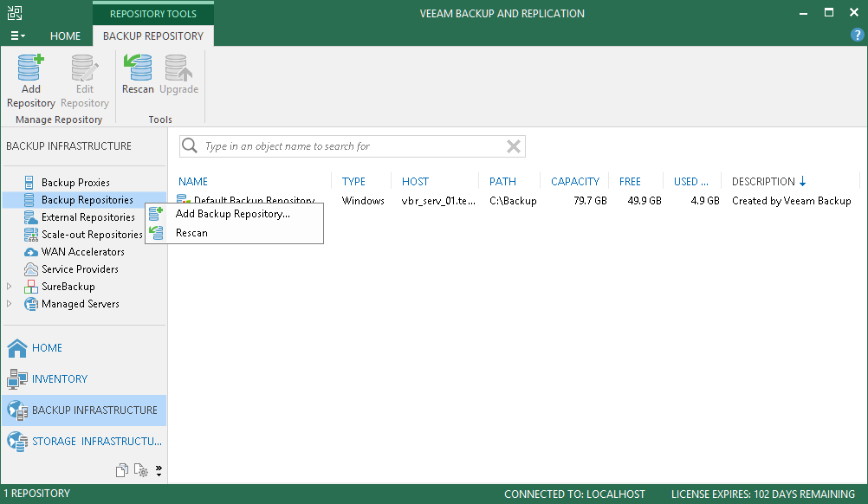The height and width of the screenshot is (504, 868).
Task: Sort by the PATH column header
Action: coord(502,182)
